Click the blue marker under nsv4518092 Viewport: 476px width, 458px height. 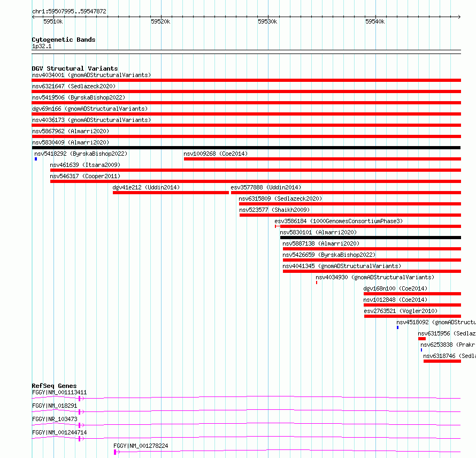[x=398, y=327]
